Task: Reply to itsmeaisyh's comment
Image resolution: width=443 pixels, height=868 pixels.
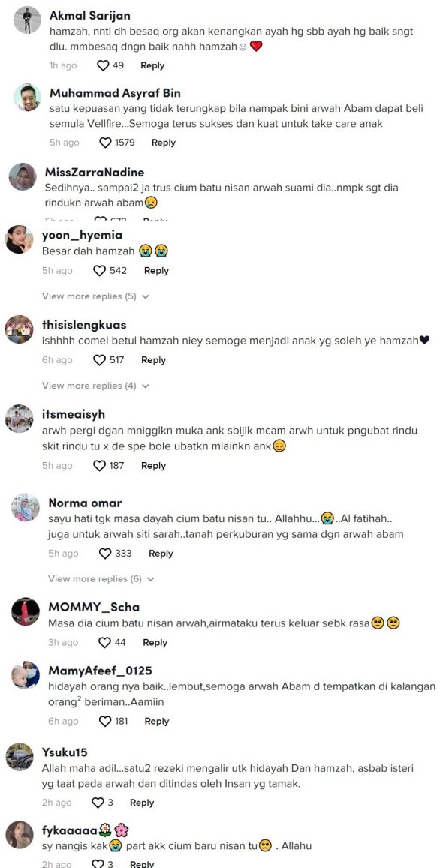Action: tap(153, 466)
